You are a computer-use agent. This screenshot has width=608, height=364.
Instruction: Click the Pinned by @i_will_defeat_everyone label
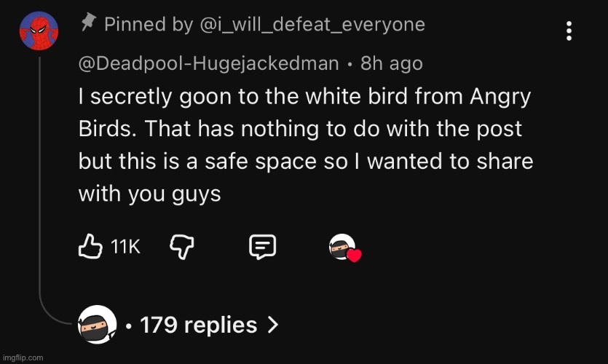tap(264, 24)
